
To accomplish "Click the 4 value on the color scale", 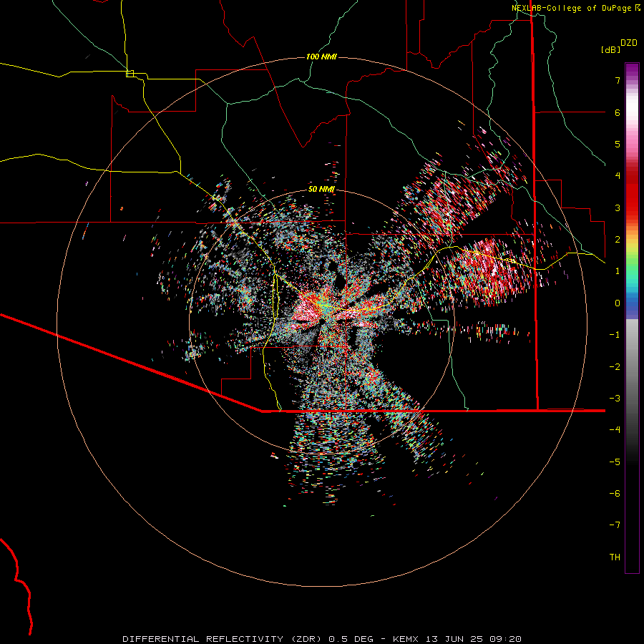I will [618, 176].
